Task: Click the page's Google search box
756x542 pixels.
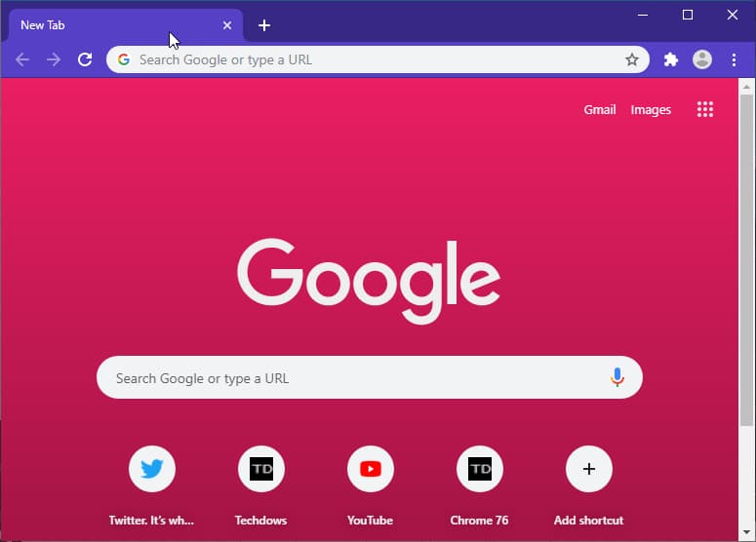Action: point(370,377)
